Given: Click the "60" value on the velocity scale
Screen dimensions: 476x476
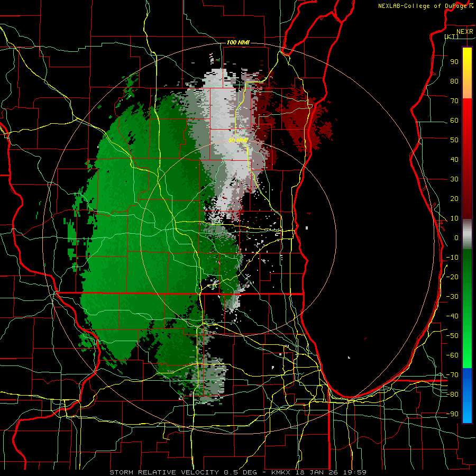Looking at the screenshot, I should coord(454,121).
